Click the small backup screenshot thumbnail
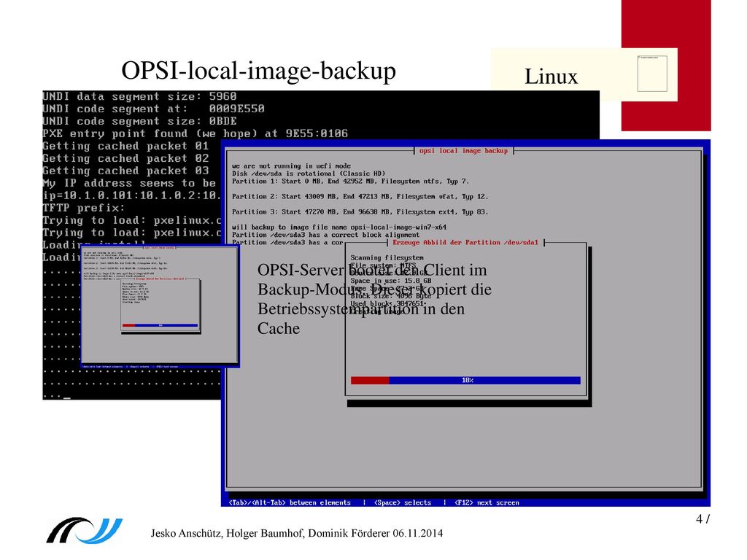Screen dimensions: 747x560 point(160,306)
